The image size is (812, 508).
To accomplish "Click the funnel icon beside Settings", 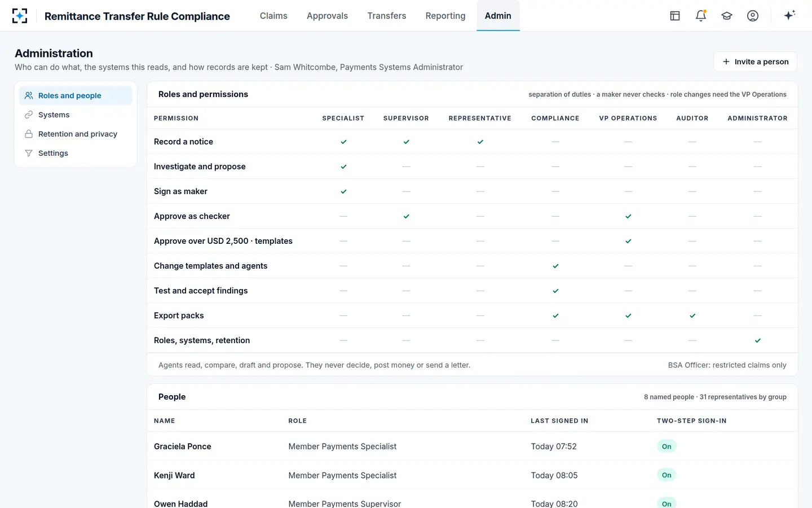I will coord(29,153).
